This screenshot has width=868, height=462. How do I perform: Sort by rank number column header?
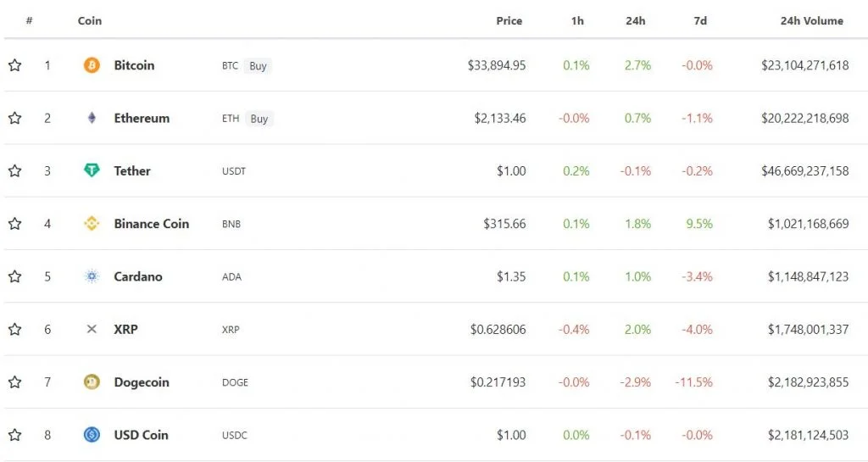point(30,20)
